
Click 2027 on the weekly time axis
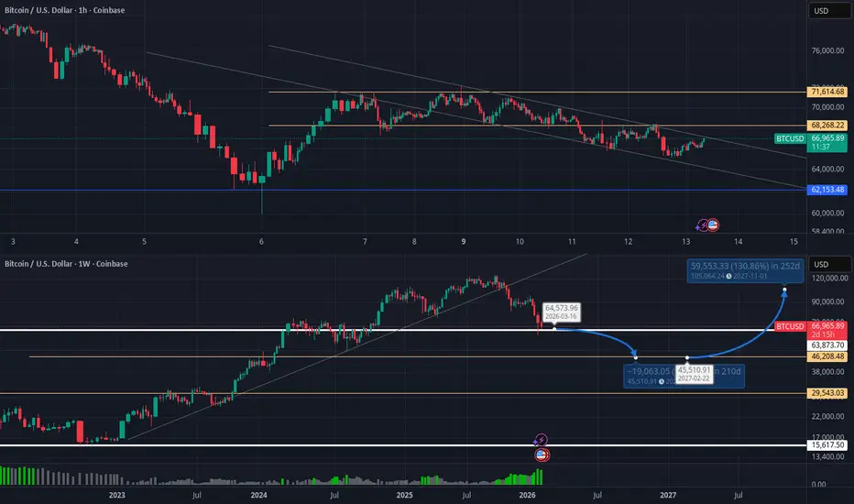pyautogui.click(x=668, y=495)
